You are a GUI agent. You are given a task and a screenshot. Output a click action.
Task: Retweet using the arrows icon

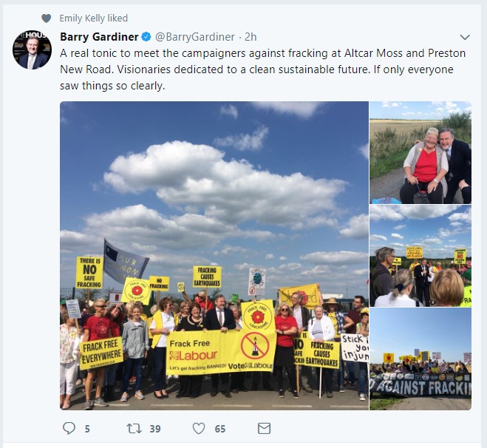coord(134,429)
